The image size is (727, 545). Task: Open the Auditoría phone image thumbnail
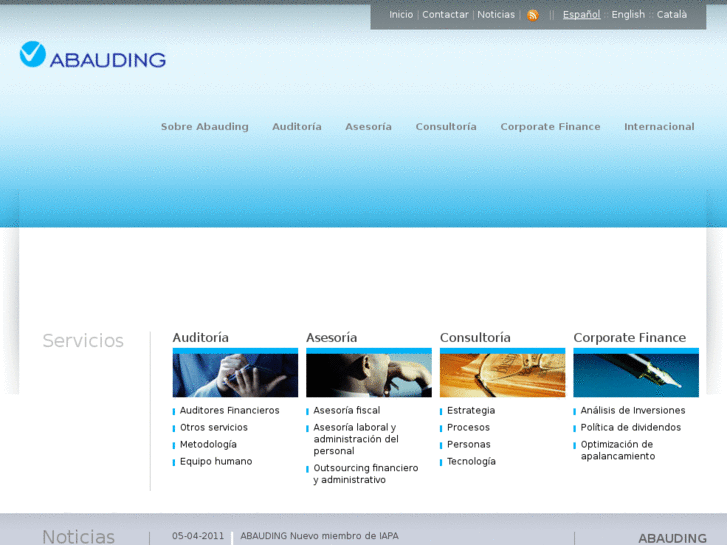[235, 373]
